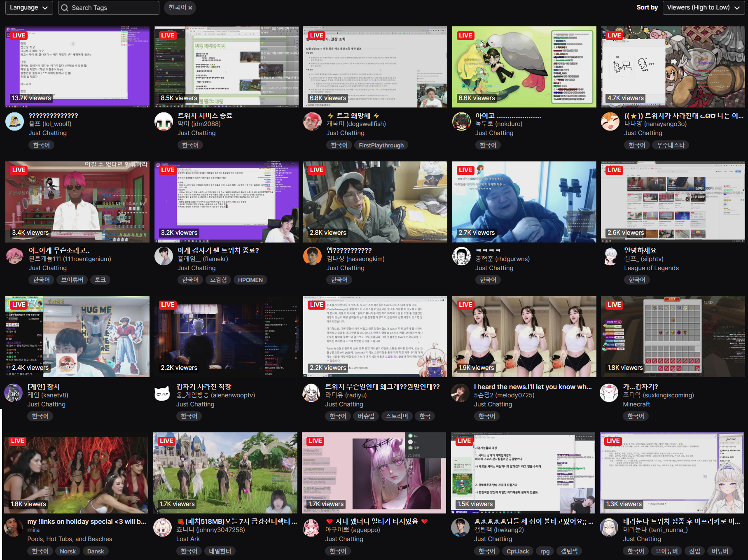Viewport: 748px width, 560px height.
Task: Remove the 한국어 tag filter
Action: click(190, 8)
